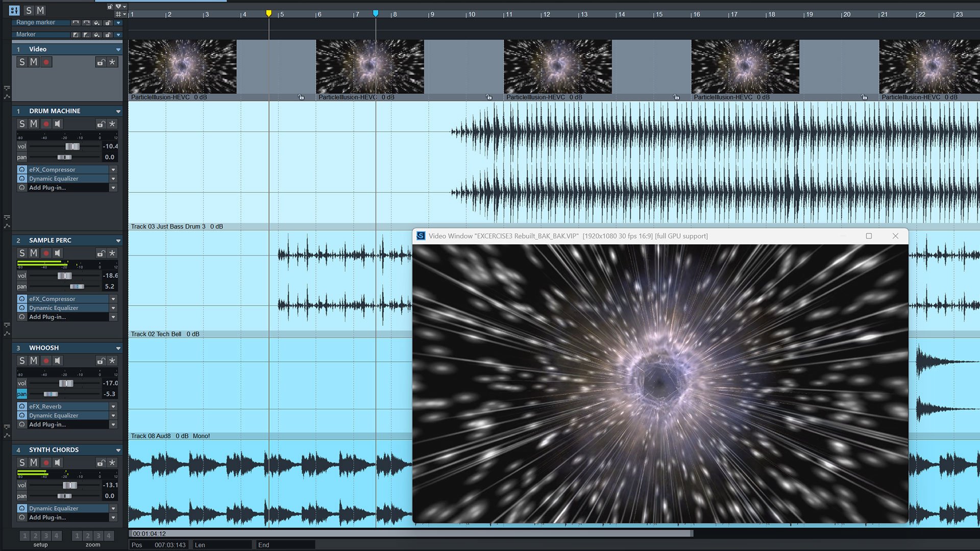Open the grid snap icon at top right
This screenshot has width=980, height=551.
(118, 14)
